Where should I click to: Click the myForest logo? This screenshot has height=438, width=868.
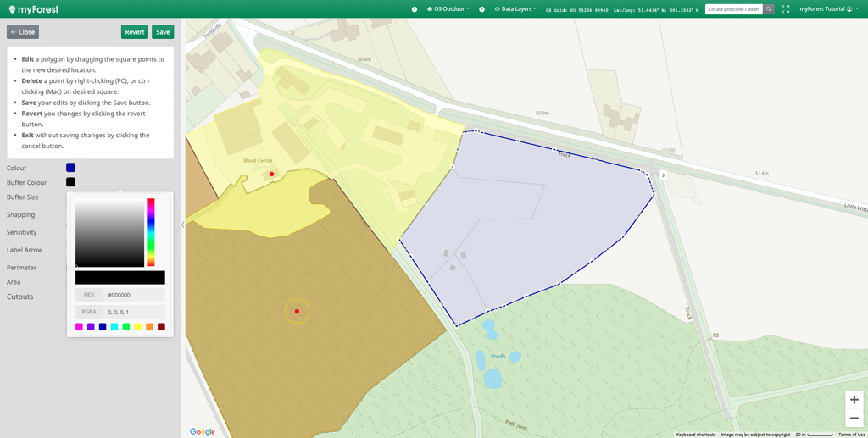33,9
